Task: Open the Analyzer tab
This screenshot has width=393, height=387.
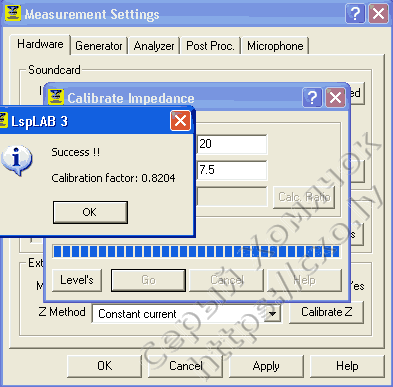Action: coord(154,46)
